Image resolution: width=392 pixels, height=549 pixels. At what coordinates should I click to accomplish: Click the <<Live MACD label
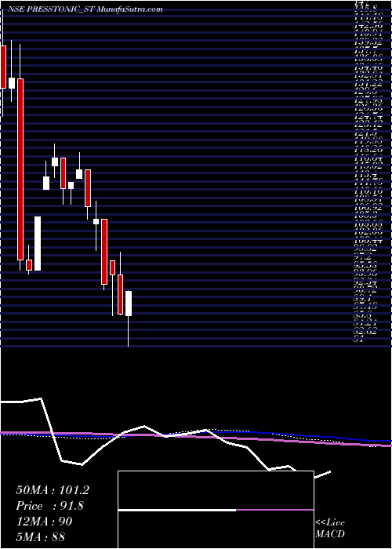pyautogui.click(x=330, y=529)
